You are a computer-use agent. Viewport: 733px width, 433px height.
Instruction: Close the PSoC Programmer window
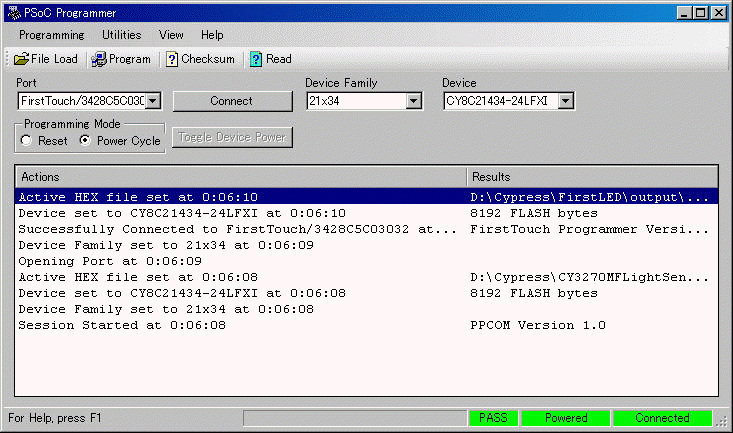(719, 13)
